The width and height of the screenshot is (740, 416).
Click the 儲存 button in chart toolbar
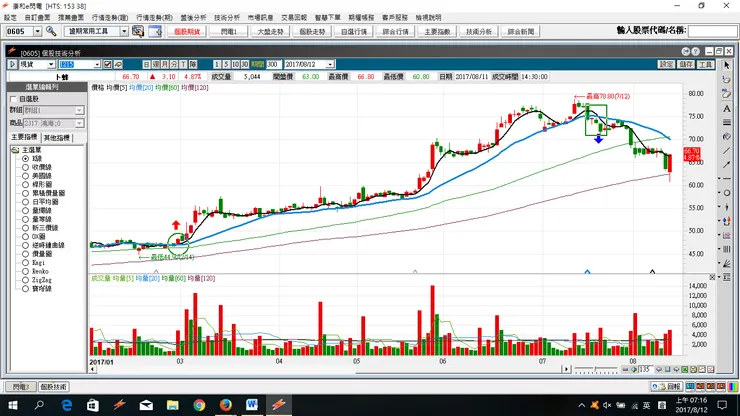point(686,64)
